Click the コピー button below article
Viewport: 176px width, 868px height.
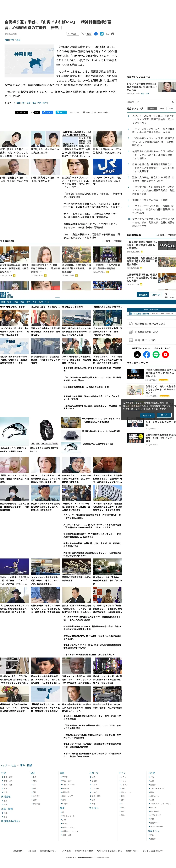click(x=75, y=112)
